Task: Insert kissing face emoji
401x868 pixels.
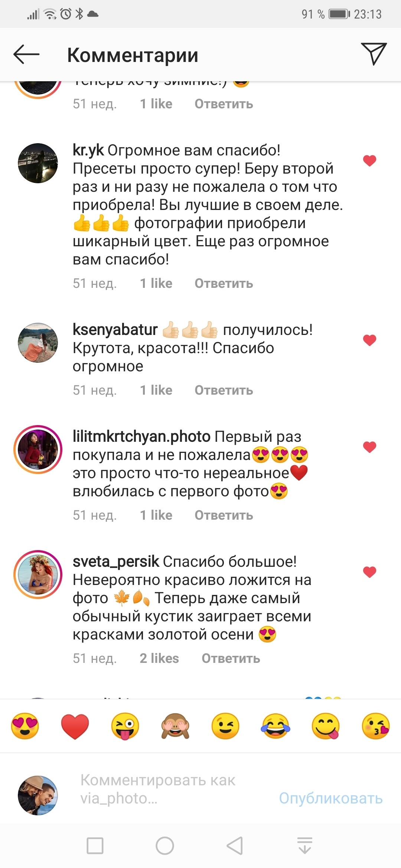Action: click(375, 726)
